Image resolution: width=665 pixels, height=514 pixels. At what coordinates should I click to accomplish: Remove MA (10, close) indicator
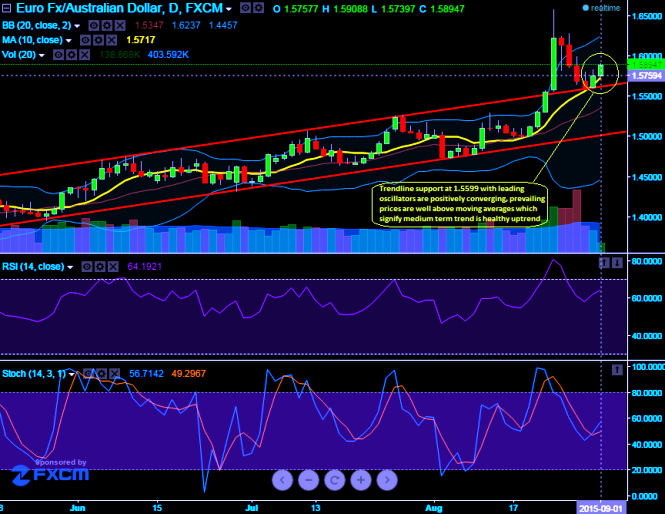pos(112,40)
